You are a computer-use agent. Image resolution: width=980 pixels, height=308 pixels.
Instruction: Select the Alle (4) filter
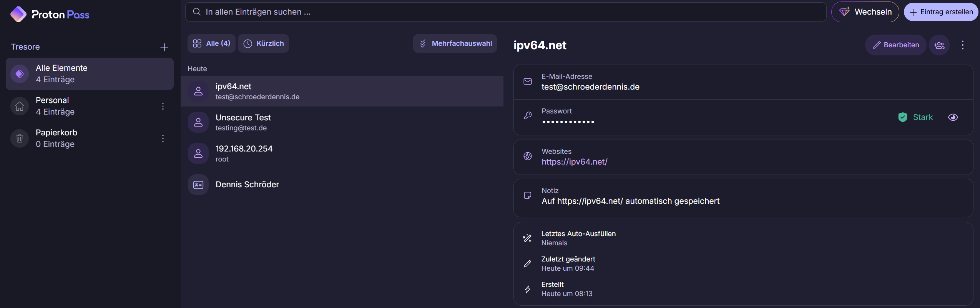point(211,43)
